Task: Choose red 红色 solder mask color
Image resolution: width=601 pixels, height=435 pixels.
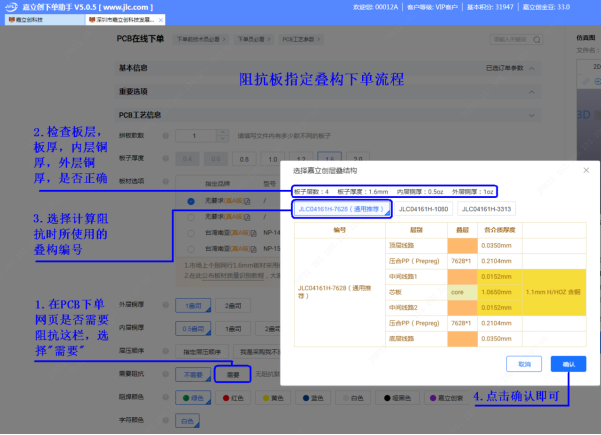Action: pos(232,397)
